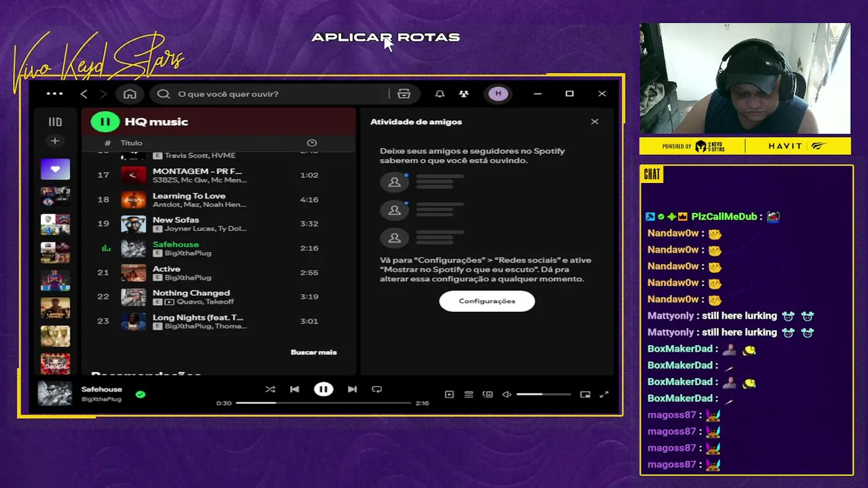
Task: Open the Browse icon in search bar
Action: pos(404,94)
